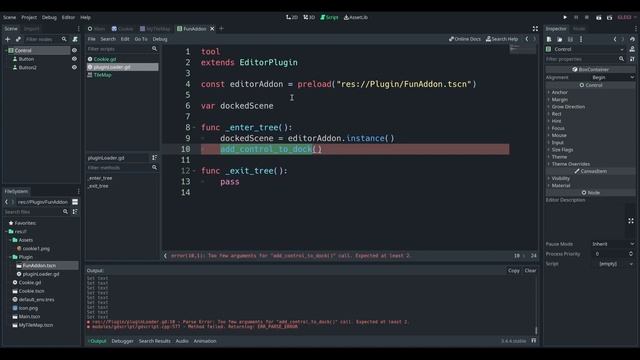Viewport: 640px width, 360px height.
Task: Play the project with the run icon
Action: [565, 18]
